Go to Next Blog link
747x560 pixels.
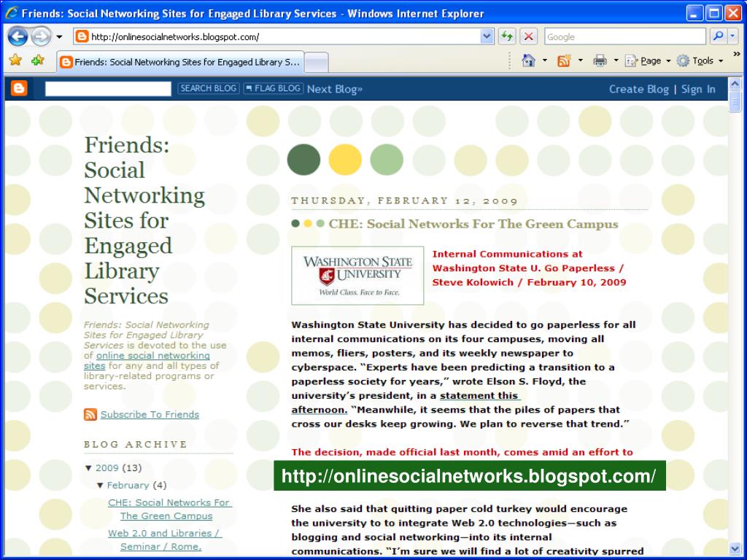point(334,89)
